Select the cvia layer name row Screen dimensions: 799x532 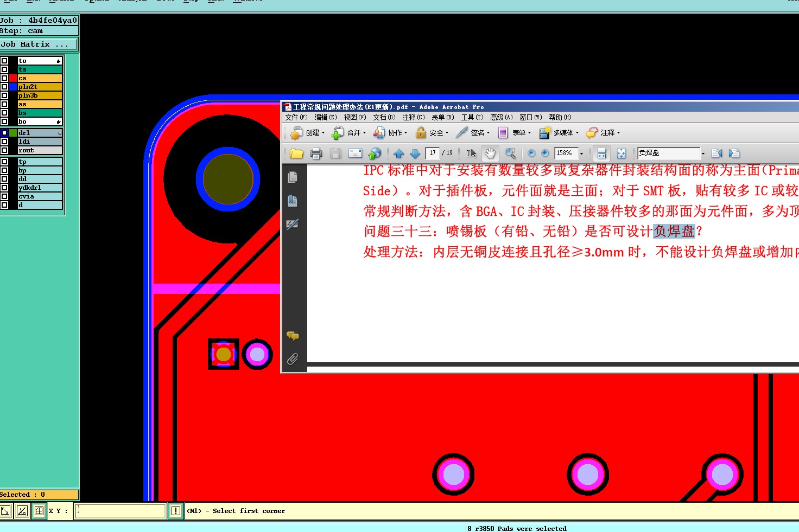(40, 196)
